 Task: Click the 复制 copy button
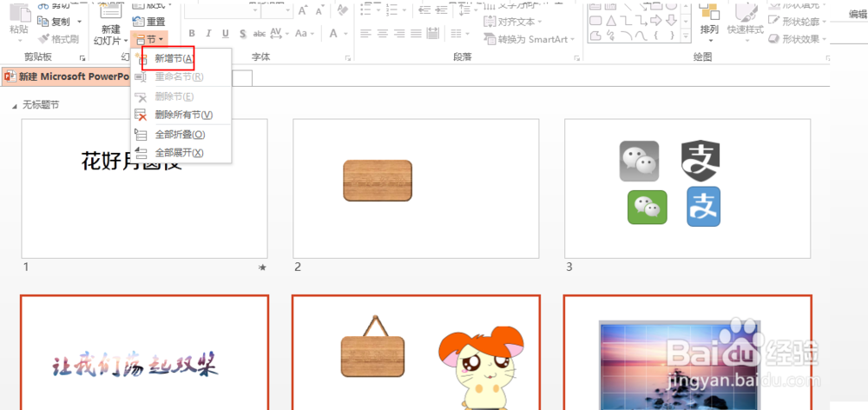[54, 21]
